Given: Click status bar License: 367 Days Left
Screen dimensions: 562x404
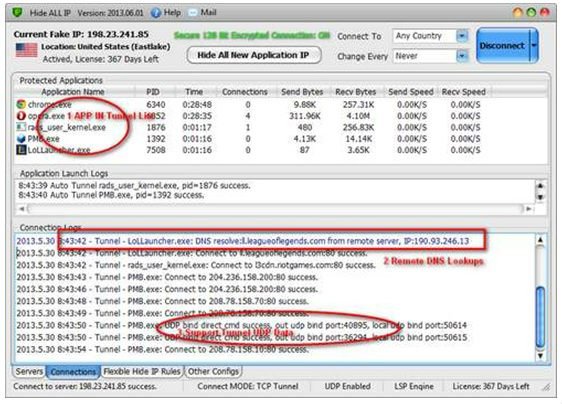Looking at the screenshot, I should pyautogui.click(x=491, y=386).
